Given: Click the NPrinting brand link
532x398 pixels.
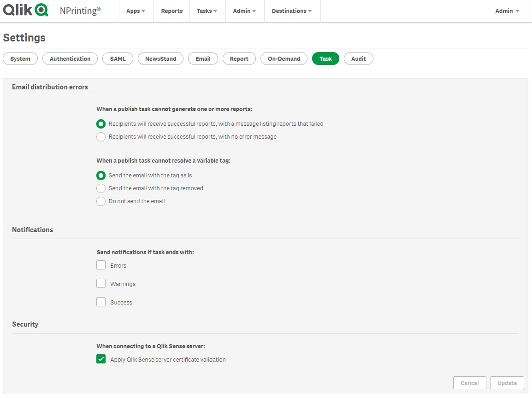Looking at the screenshot, I should [80, 10].
